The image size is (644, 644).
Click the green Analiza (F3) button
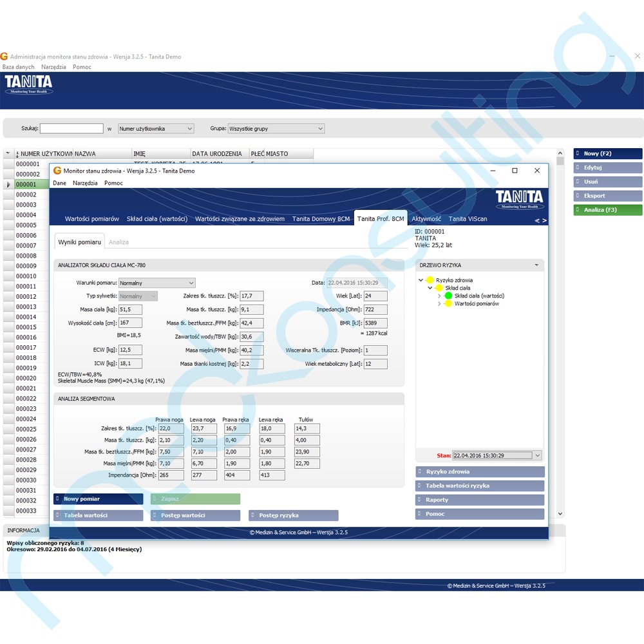tap(608, 210)
